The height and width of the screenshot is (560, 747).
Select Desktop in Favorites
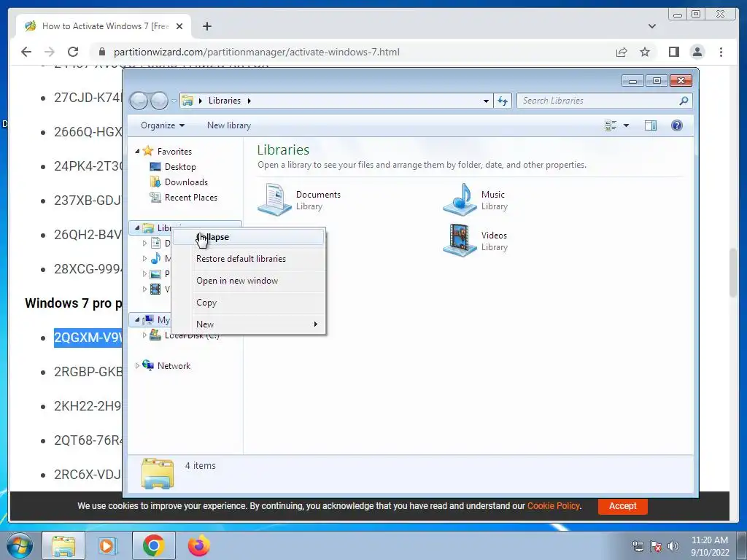click(180, 167)
